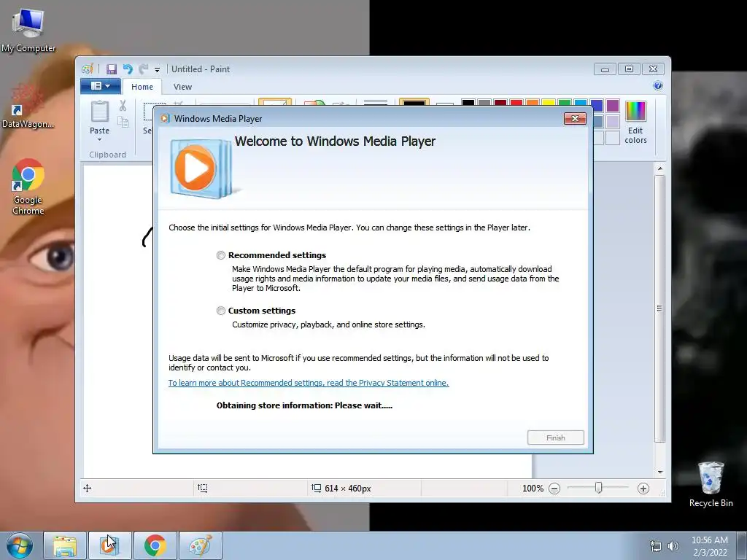
Task: Click the cursor position crosshair icon in status bar
Action: pos(88,488)
